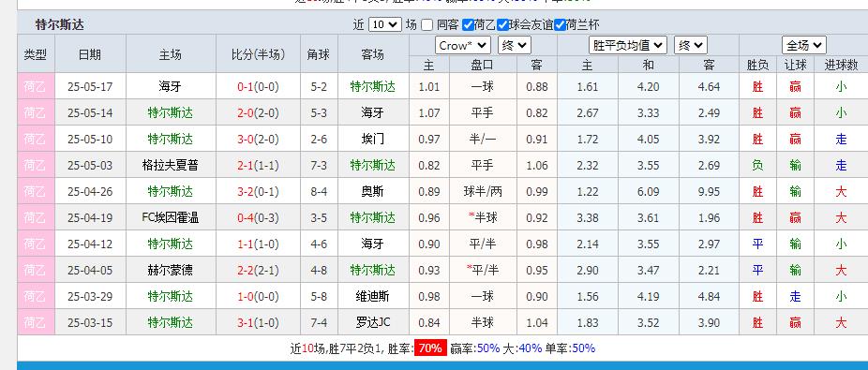Click the 盘口 column header
The image size is (868, 370).
pos(483,66)
